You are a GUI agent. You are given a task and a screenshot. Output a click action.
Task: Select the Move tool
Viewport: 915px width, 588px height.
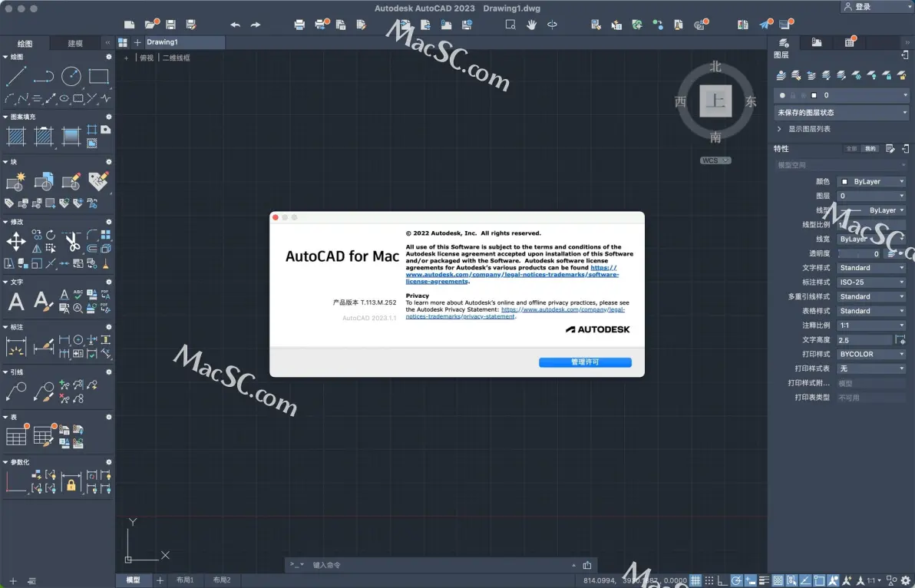(16, 242)
